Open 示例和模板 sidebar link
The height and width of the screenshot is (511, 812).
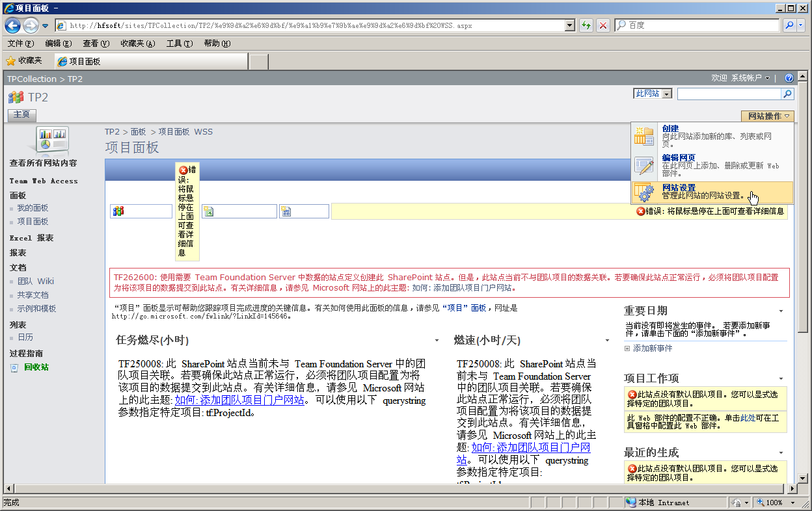[36, 309]
